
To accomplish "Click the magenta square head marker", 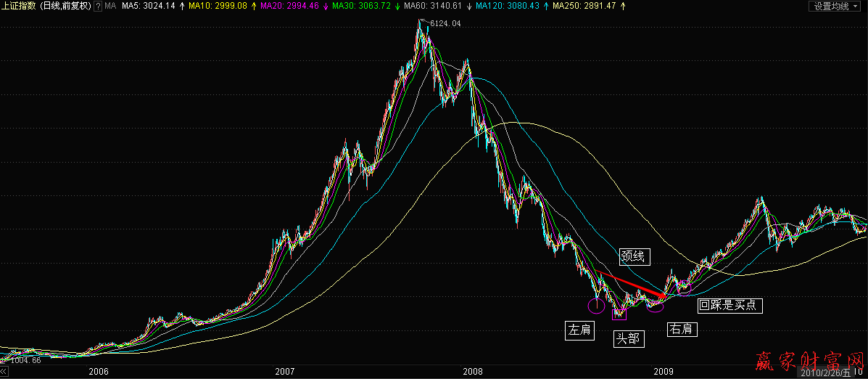I will pyautogui.click(x=619, y=314).
